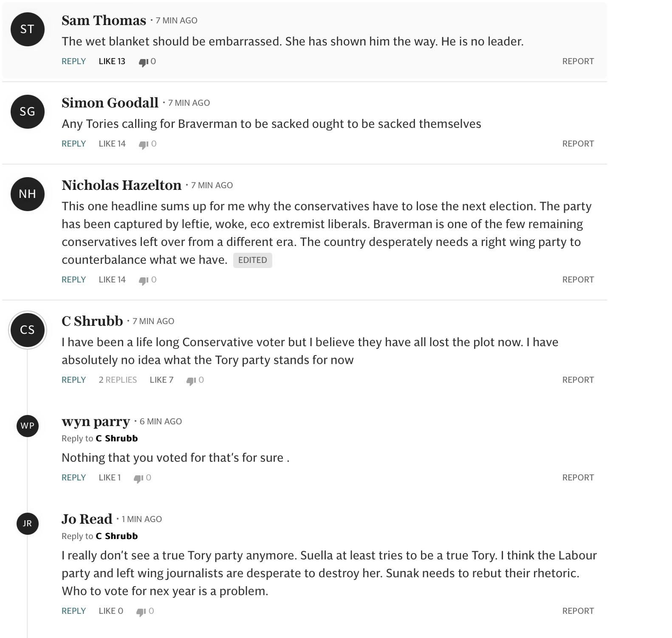Reply to Nicholas Hazelton's comment
Image resolution: width=672 pixels, height=638 pixels.
coord(73,279)
